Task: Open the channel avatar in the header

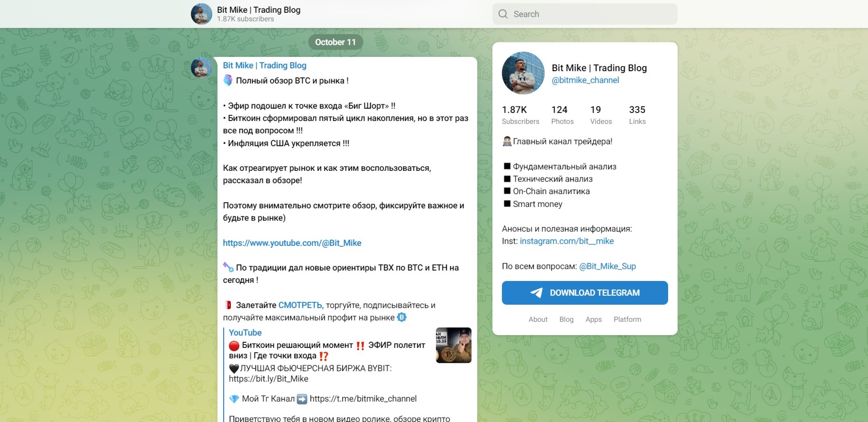Action: coord(201,14)
